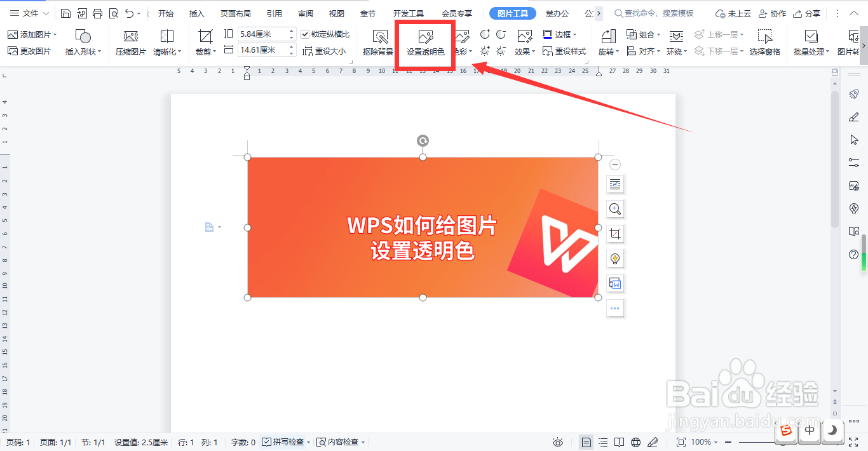Click the Undo arrow
868x451 pixels.
point(130,13)
